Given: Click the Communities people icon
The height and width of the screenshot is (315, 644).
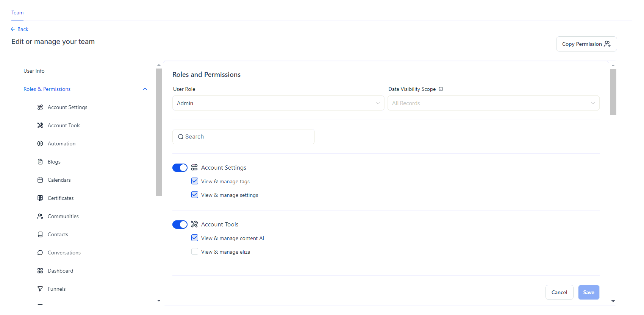Looking at the screenshot, I should (40, 216).
